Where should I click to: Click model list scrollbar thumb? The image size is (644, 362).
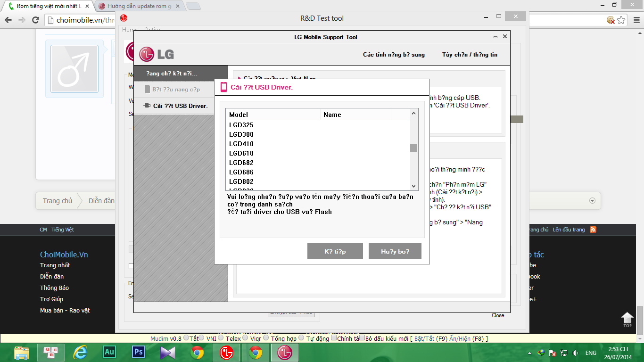pyautogui.click(x=414, y=148)
